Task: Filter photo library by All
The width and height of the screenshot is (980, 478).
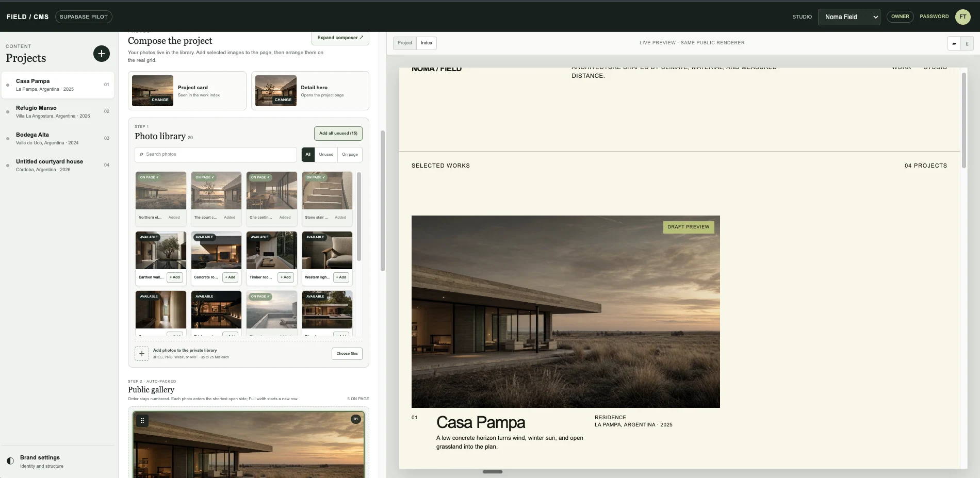Action: [x=308, y=154]
